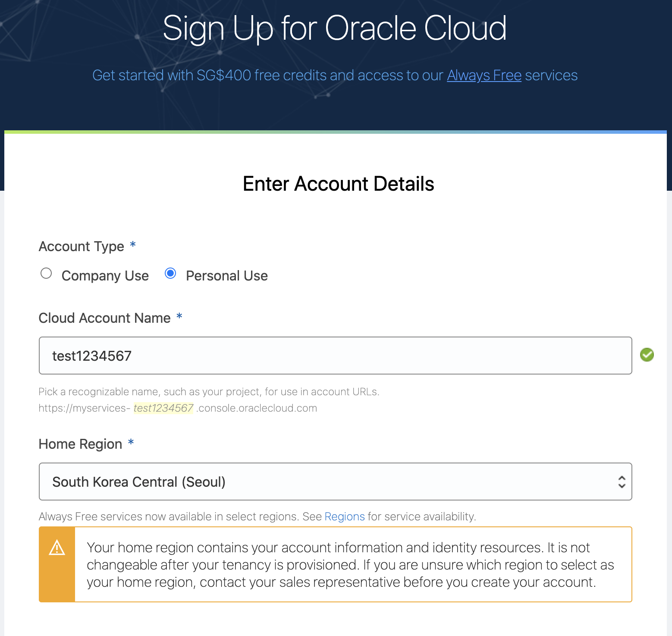Click the .console.oraclecloud.com URL suffix text
The image size is (672, 636).
[257, 408]
